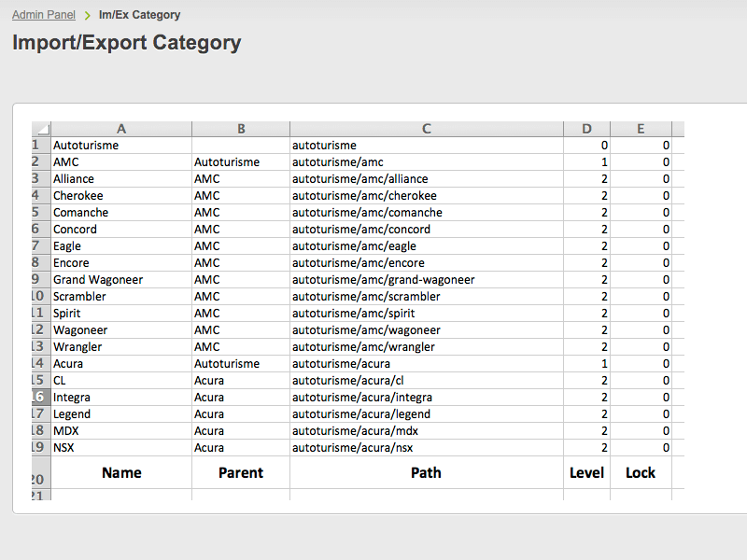Screen dimensions: 747x560
Task: Click path cell 'autoturisme/amc/alliance'
Action: [x=427, y=179]
